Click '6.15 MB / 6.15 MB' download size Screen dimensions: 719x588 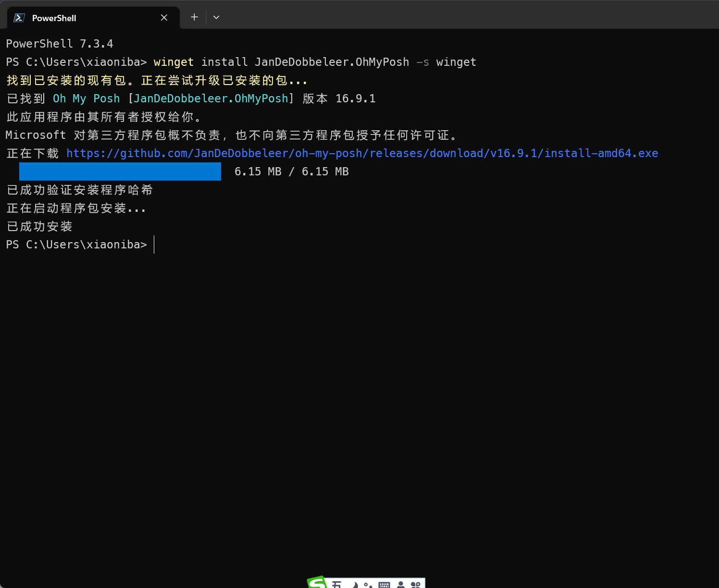tap(292, 171)
